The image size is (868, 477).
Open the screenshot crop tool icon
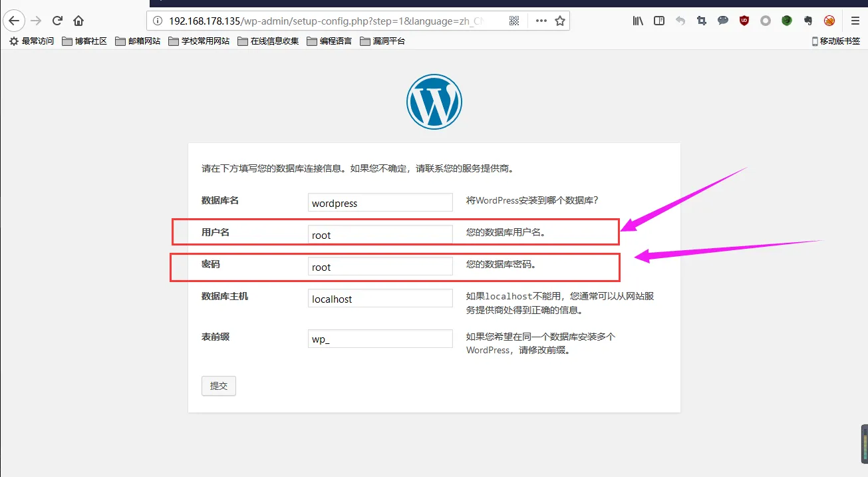[x=702, y=21]
